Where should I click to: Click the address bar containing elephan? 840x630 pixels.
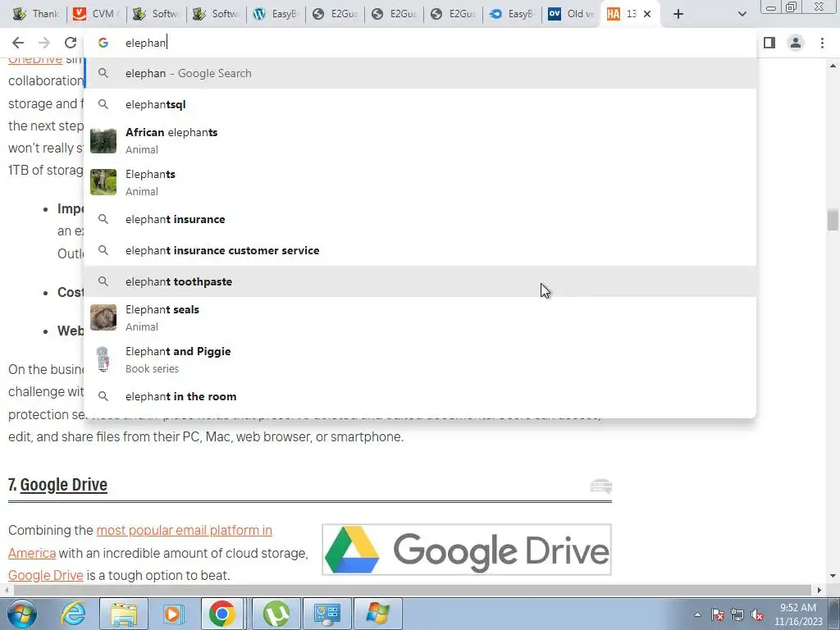[420, 43]
